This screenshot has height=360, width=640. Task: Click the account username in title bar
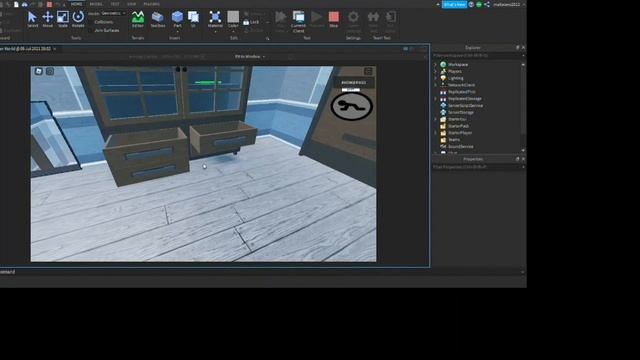507,4
